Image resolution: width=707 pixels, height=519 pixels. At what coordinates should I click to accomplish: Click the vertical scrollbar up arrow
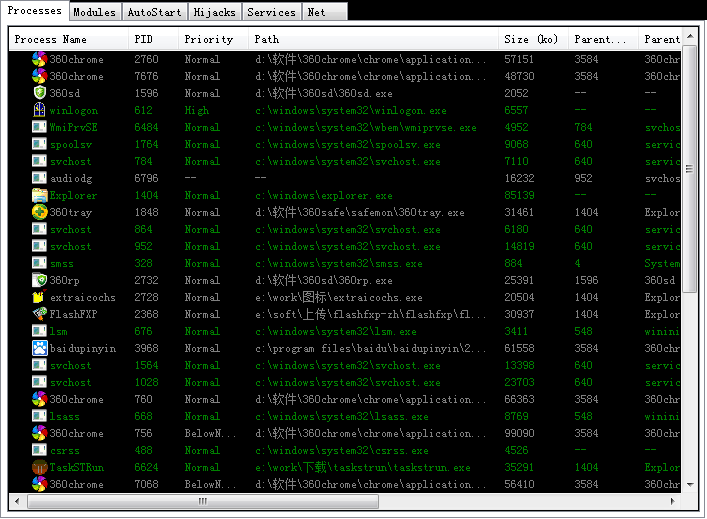coord(690,36)
